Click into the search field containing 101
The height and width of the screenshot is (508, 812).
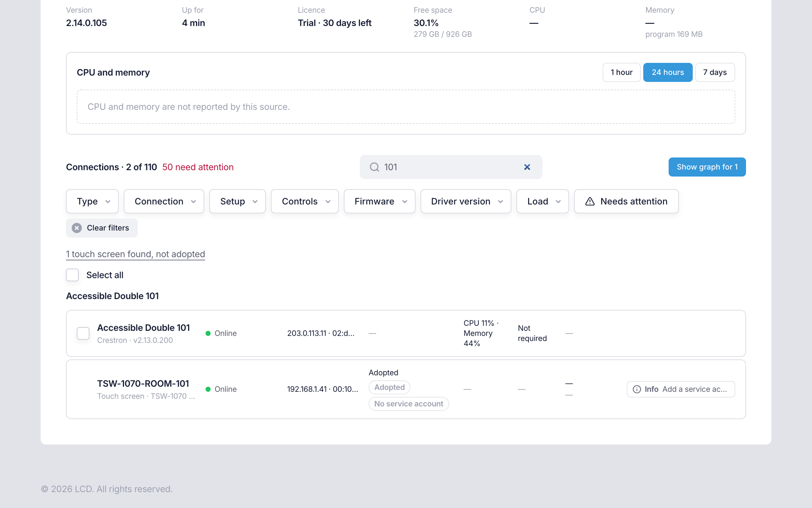451,167
